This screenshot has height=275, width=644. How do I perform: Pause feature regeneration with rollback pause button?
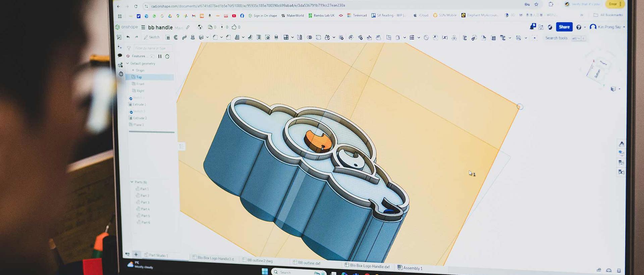pyautogui.click(x=160, y=56)
